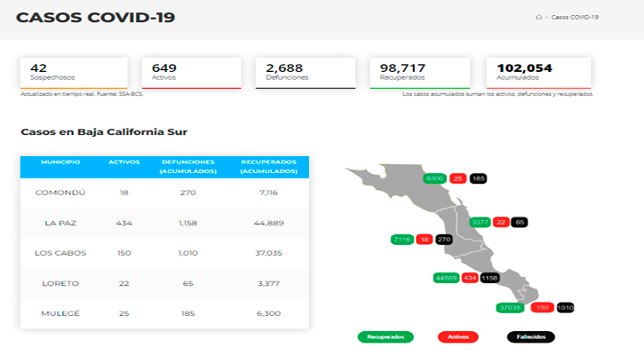
Task: Click the Casos en Baja California Sur heading
Action: point(104,132)
